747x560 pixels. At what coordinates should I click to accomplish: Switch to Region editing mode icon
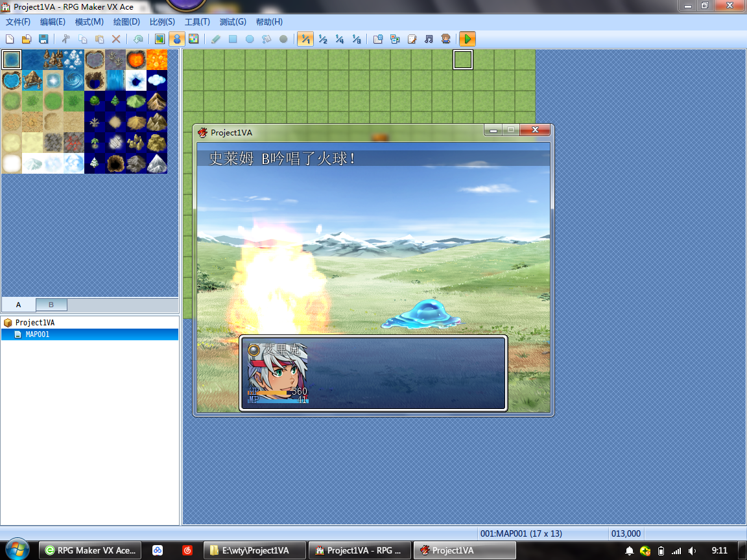tap(193, 39)
